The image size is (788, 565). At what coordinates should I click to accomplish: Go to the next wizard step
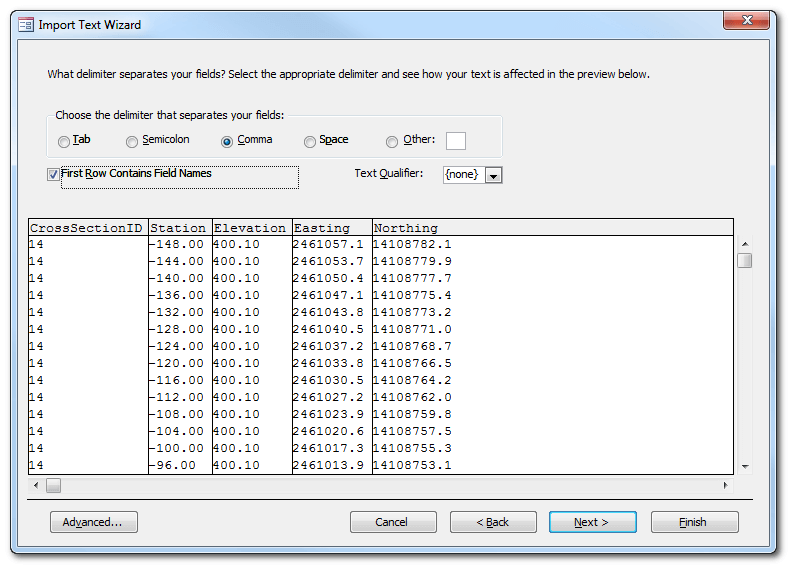tap(592, 522)
